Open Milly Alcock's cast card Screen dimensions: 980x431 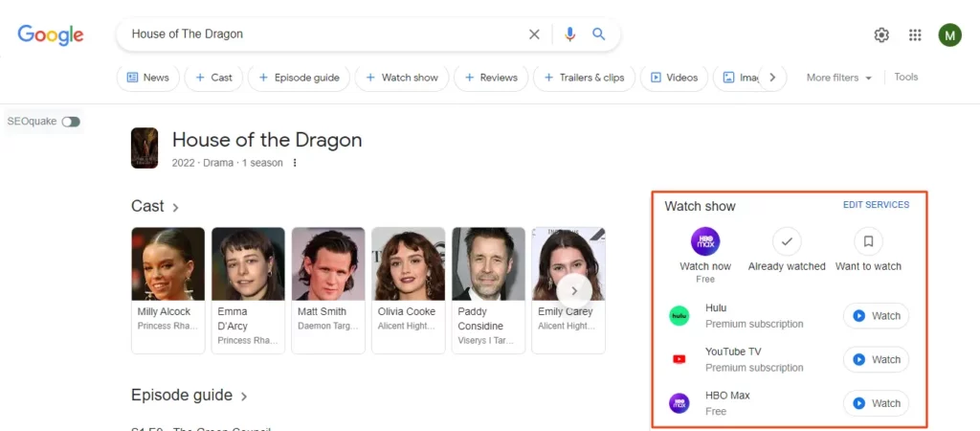(x=168, y=290)
